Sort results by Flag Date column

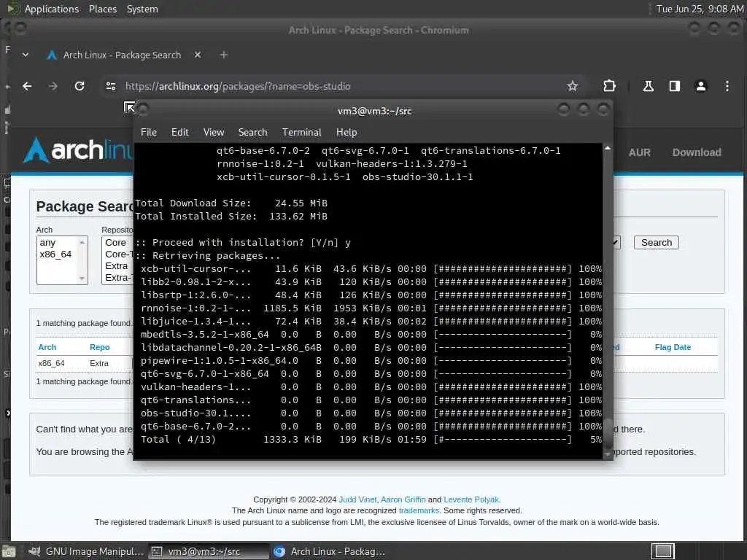pyautogui.click(x=673, y=347)
